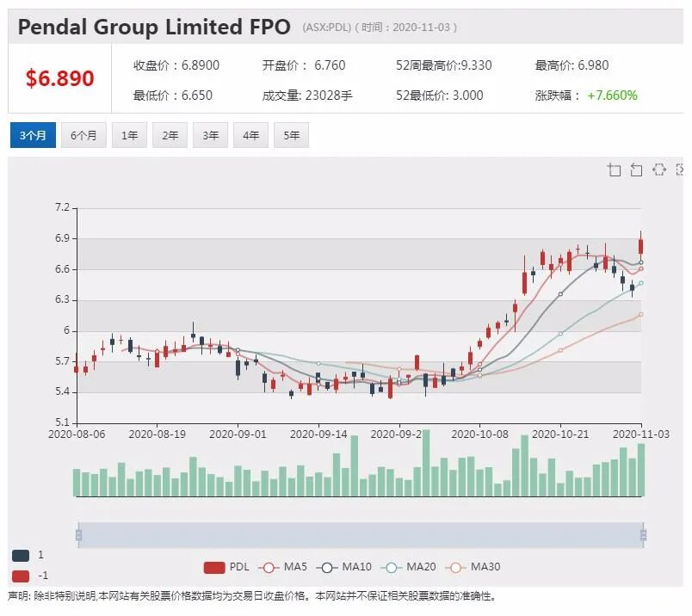Click the 52周最高价 9.330 text
Image resolution: width=692 pixels, height=616 pixels.
[x=443, y=65]
